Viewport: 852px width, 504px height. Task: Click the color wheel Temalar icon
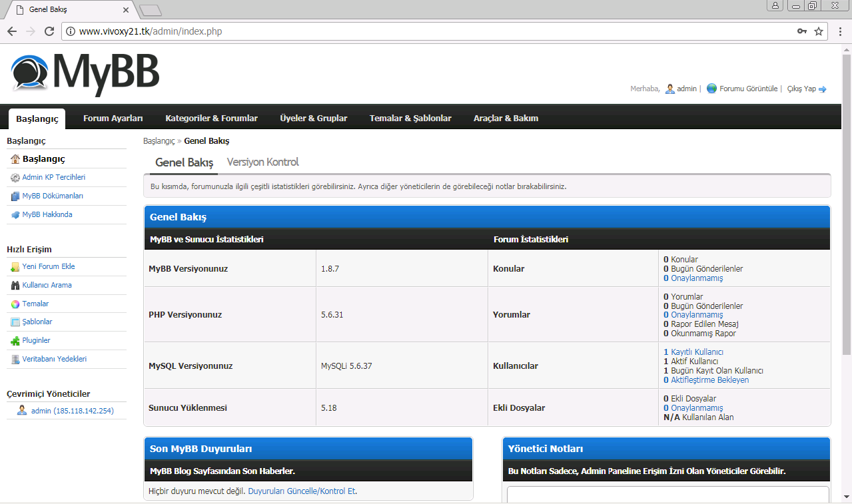pyautogui.click(x=15, y=304)
